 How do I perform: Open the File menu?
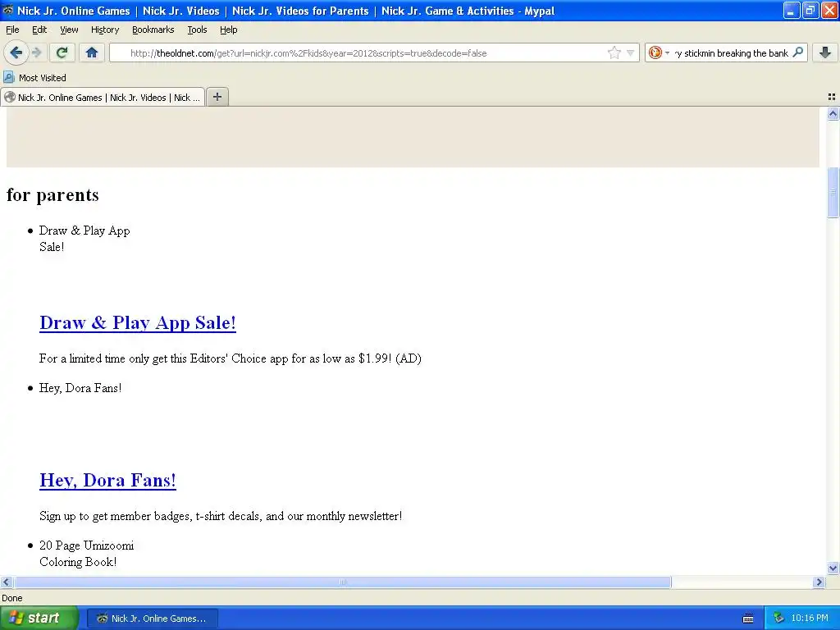point(12,30)
